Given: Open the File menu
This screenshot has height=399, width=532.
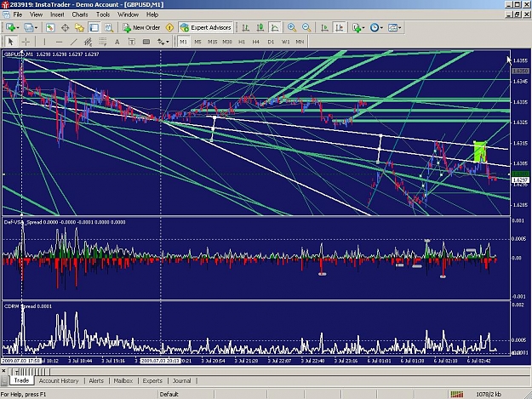Looking at the screenshot, I should (17, 14).
